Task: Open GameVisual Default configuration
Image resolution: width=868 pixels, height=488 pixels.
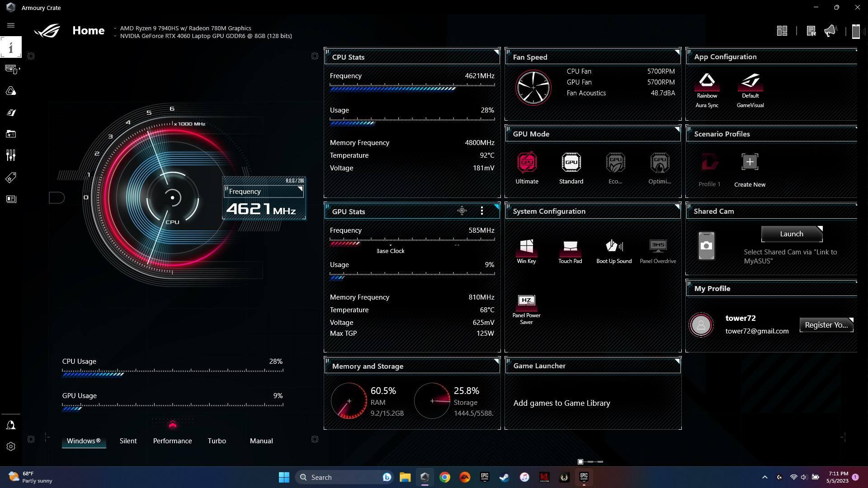Action: pos(750,82)
